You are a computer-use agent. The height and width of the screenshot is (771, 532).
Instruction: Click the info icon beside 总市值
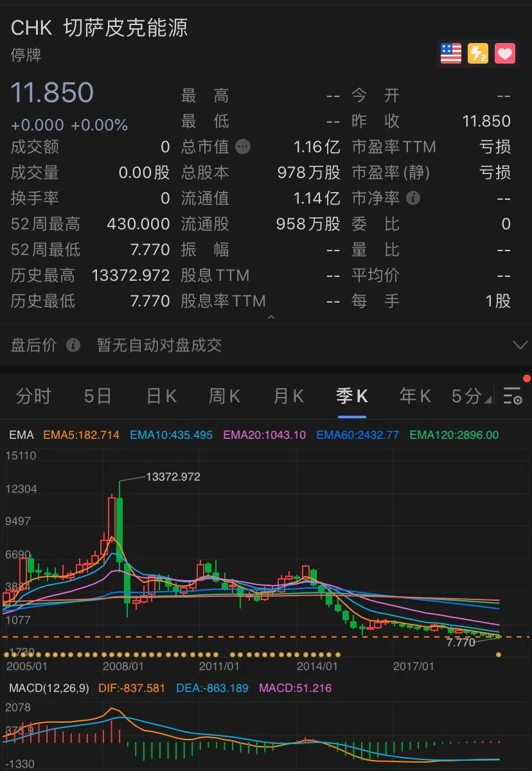tap(243, 146)
